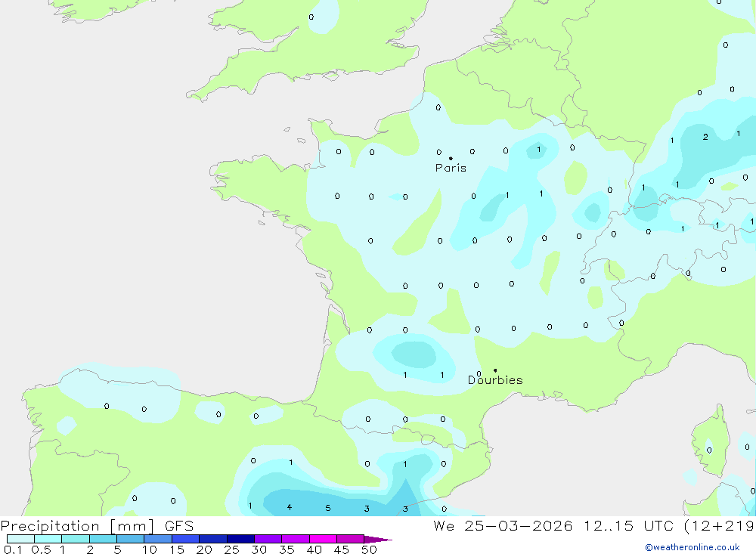Select the 5–10 mm legend swatch

131,539
